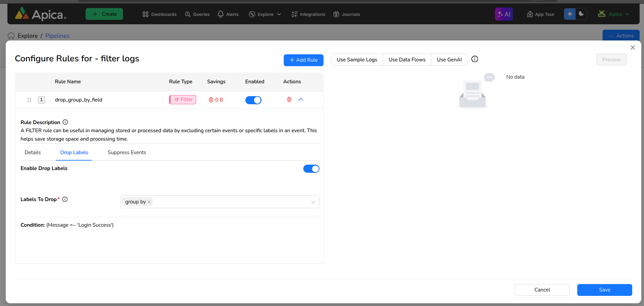Click the Labels To Drop info icon
Image resolution: width=644 pixels, height=306 pixels.
pos(65,199)
